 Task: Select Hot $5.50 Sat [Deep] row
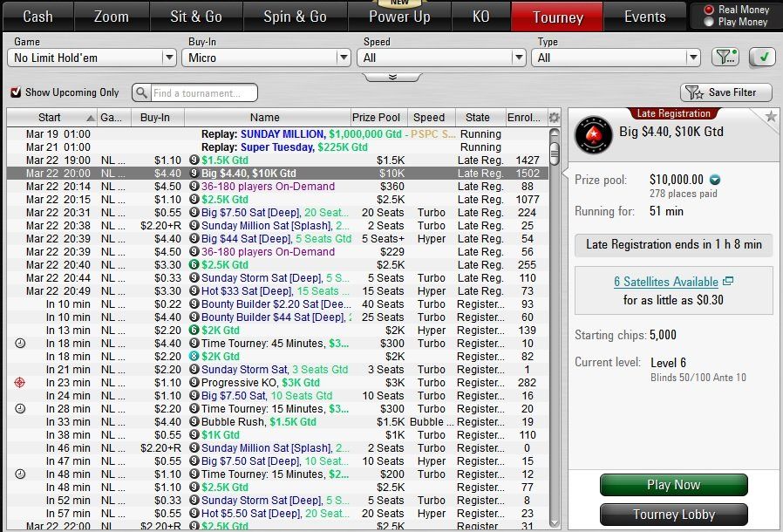pos(277,513)
